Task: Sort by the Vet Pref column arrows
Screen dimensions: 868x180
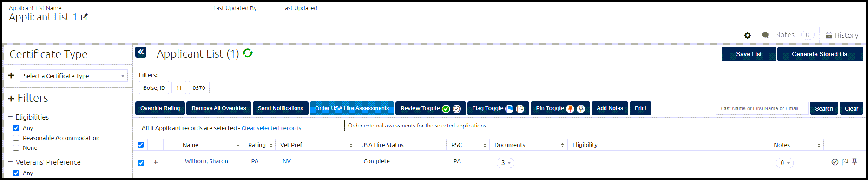Action: click(351, 146)
